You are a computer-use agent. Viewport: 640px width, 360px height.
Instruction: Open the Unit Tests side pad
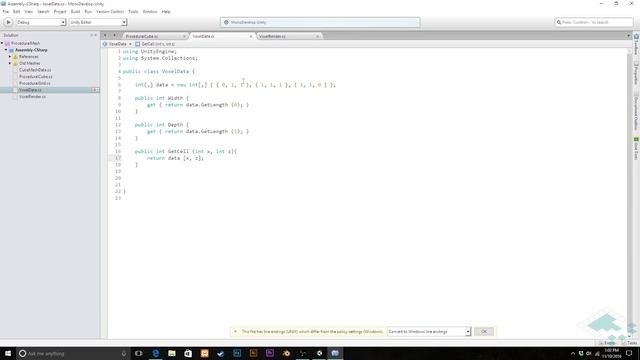(x=636, y=148)
